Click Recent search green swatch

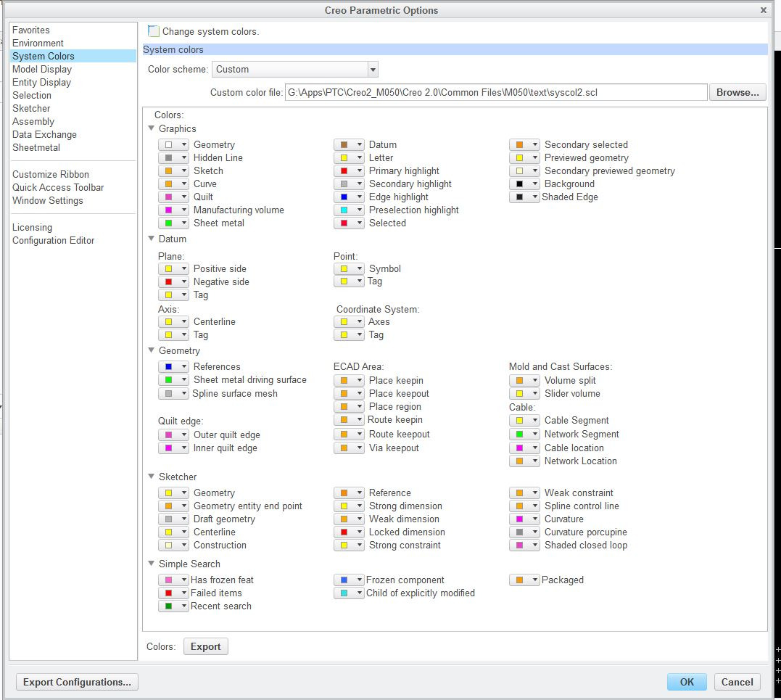[x=169, y=606]
